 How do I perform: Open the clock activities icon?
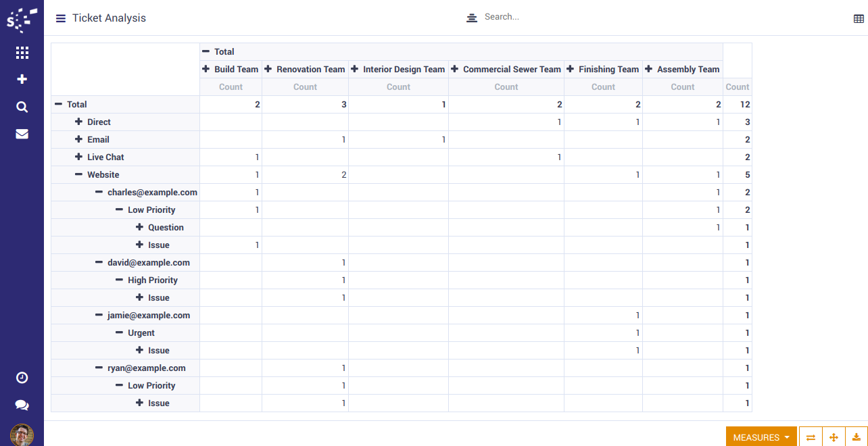[x=22, y=378]
